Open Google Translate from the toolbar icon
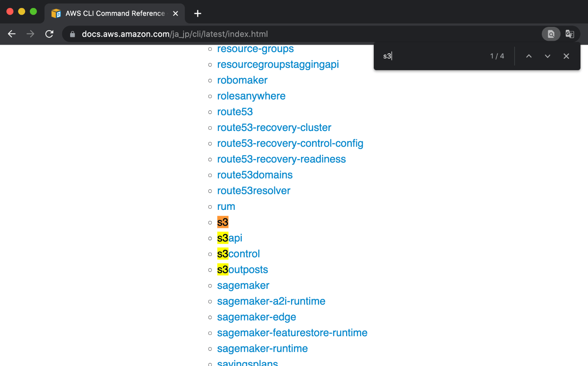The width and height of the screenshot is (588, 366). coord(570,34)
